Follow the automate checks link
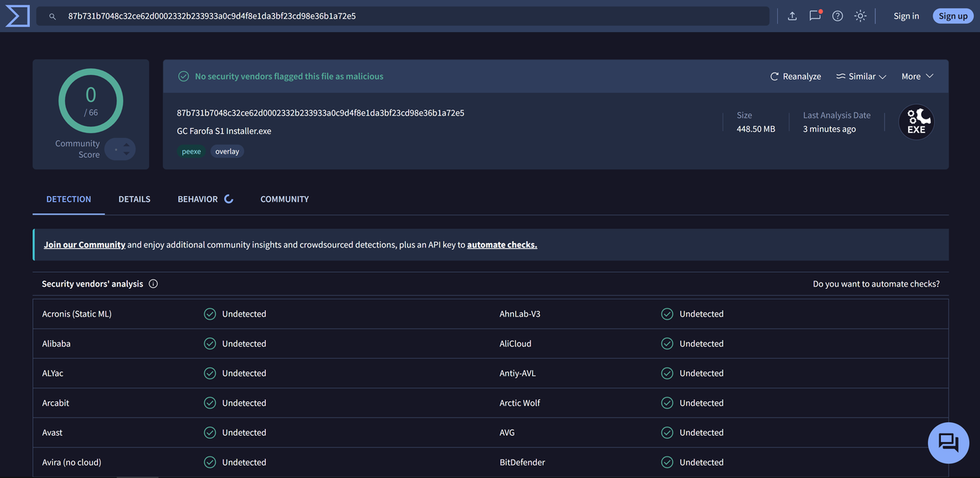This screenshot has width=980, height=478. [502, 245]
